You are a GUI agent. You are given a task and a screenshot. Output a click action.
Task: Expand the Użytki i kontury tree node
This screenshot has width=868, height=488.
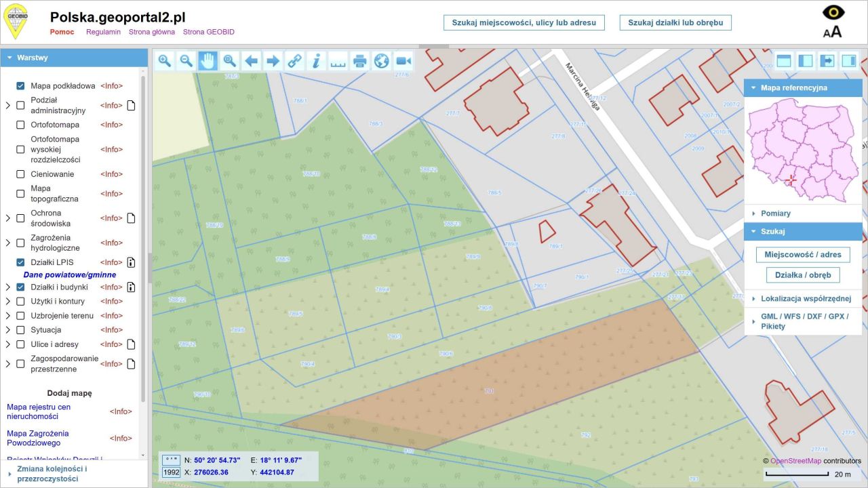8,301
